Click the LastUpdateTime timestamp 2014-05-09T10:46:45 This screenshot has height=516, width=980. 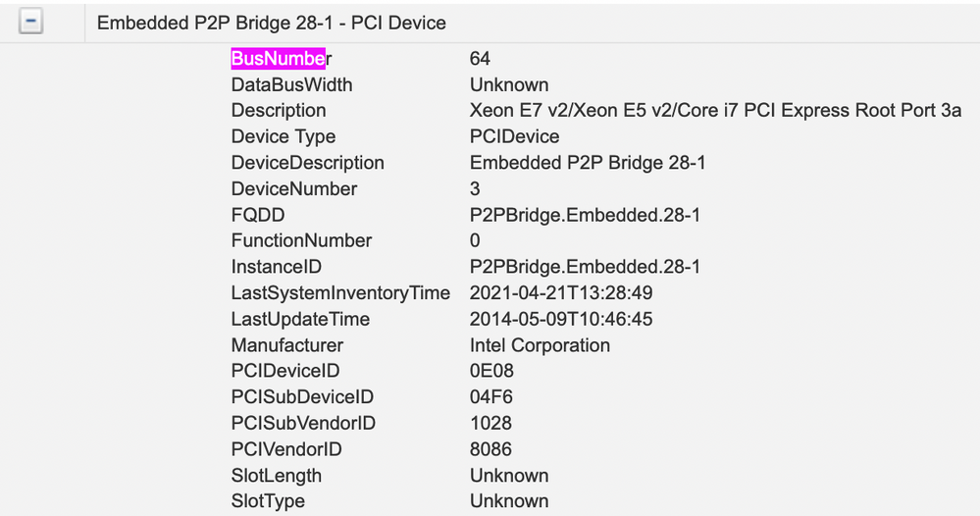[x=561, y=319]
